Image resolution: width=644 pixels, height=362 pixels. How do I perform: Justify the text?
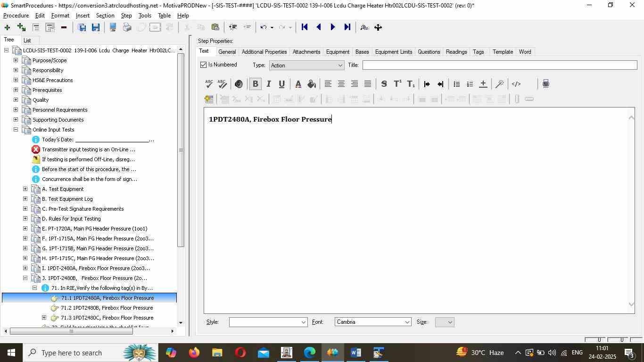[x=367, y=84]
